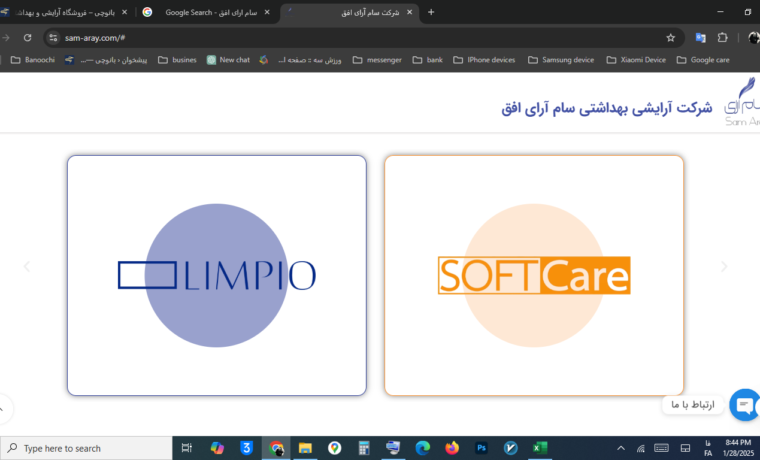Open the IPhone devices bookmarks folder
760x460 pixels.
pyautogui.click(x=484, y=60)
